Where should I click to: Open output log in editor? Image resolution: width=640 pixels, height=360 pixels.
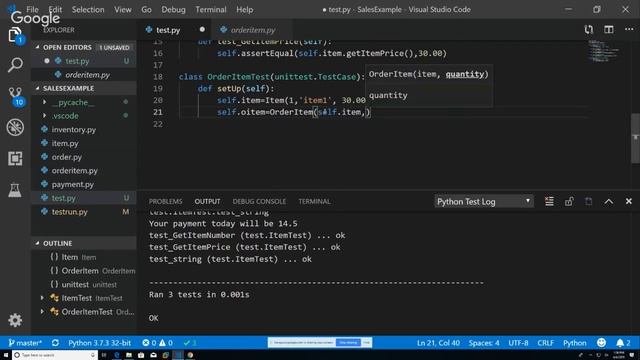coord(589,201)
